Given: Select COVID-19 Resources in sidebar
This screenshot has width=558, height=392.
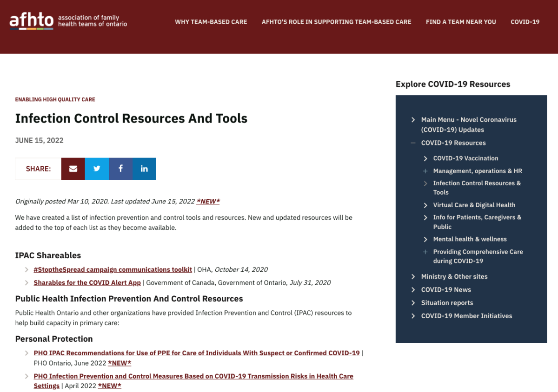Looking at the screenshot, I should [453, 143].
